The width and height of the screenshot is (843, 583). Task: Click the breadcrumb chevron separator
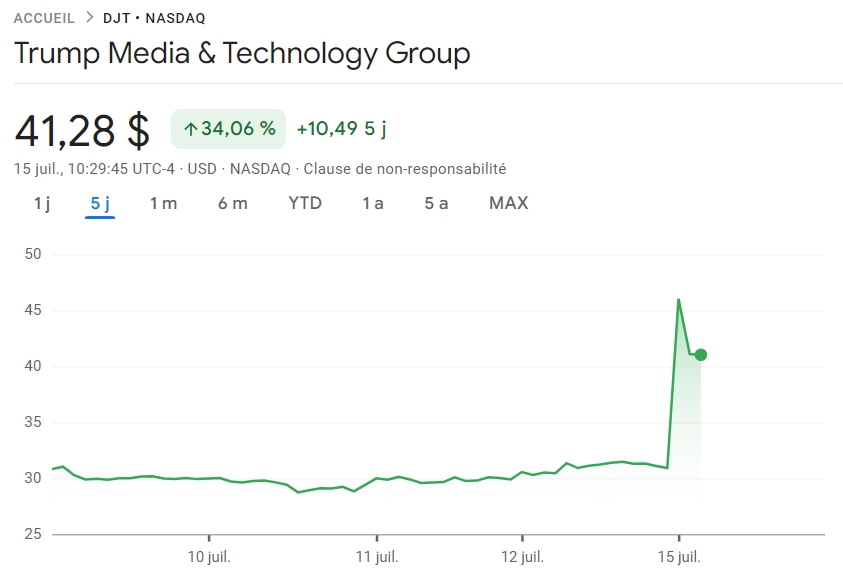click(90, 18)
